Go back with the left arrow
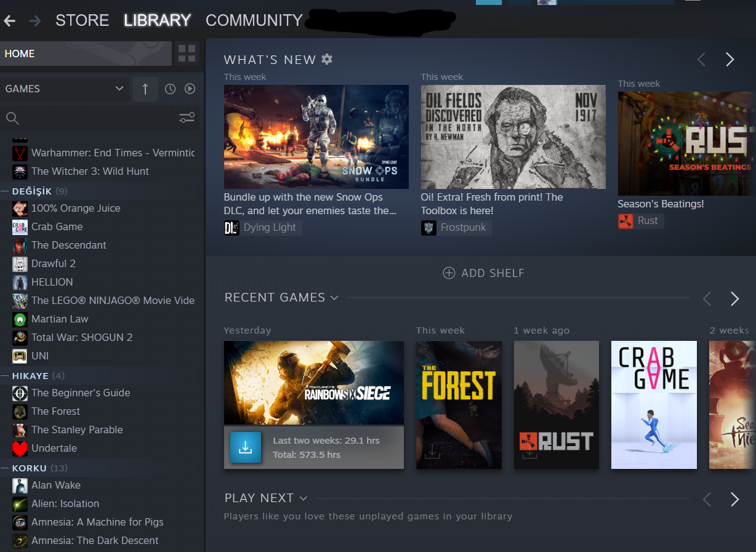This screenshot has width=756, height=552. [x=9, y=21]
